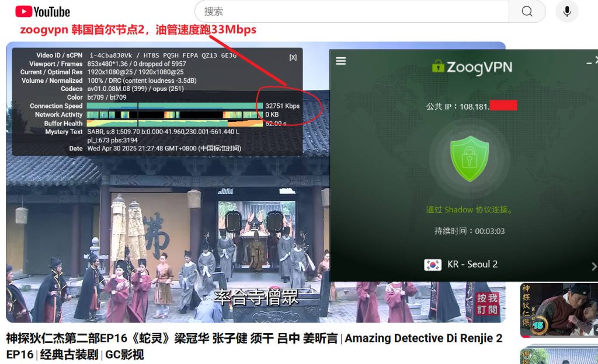This screenshot has width=598, height=364.
Task: Click the YouTube logo
Action: [x=43, y=11]
